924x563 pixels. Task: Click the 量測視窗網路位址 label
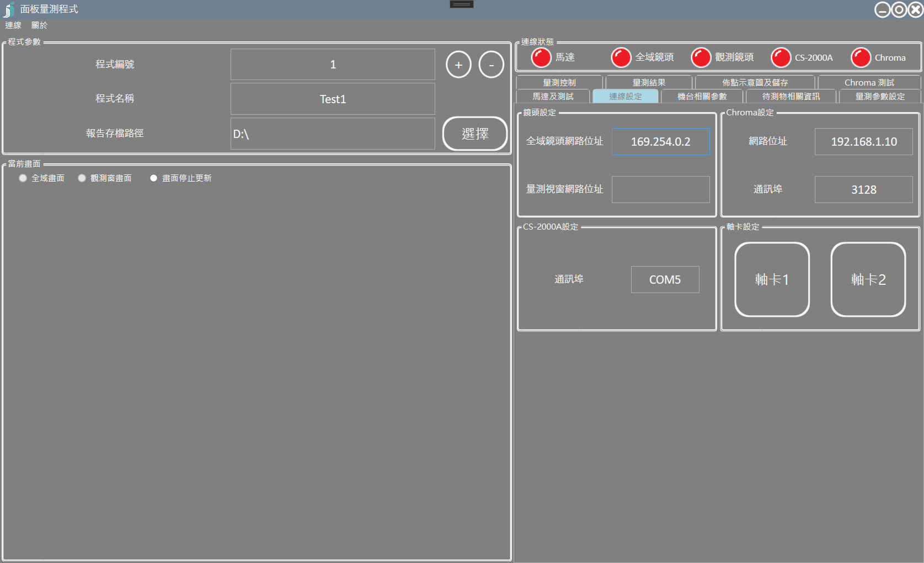pyautogui.click(x=565, y=189)
